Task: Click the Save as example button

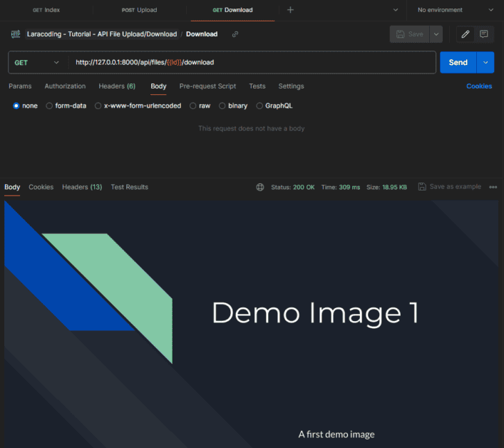Action: 450,186
